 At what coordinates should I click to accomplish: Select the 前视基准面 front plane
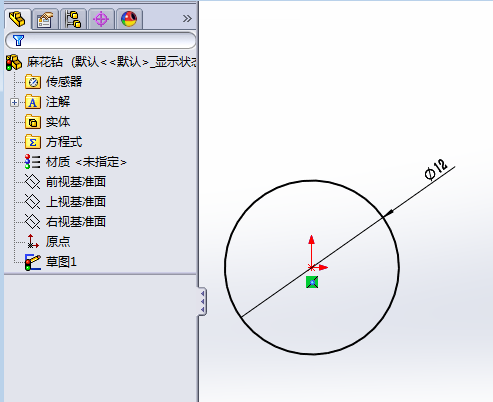pyautogui.click(x=76, y=182)
